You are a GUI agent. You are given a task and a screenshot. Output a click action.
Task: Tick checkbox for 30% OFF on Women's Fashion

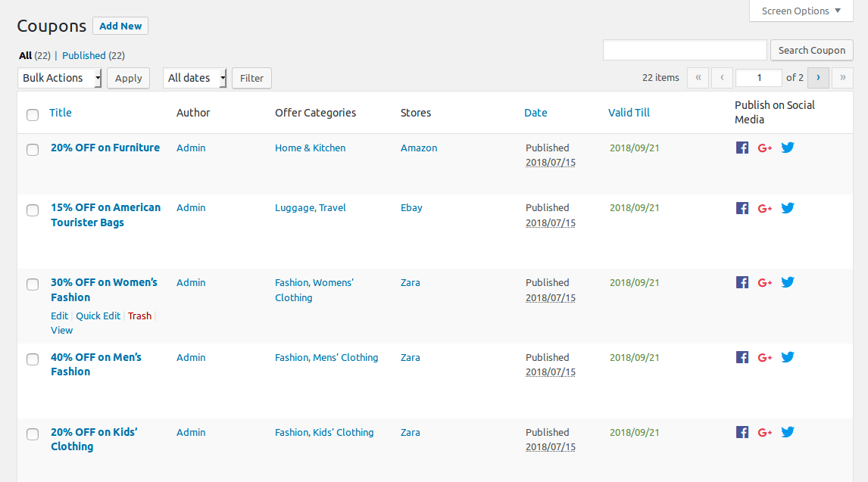(x=33, y=284)
